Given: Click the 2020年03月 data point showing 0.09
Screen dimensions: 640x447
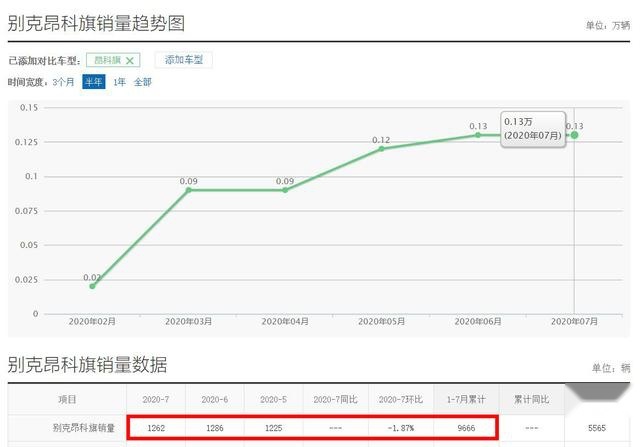Looking at the screenshot, I should [189, 190].
